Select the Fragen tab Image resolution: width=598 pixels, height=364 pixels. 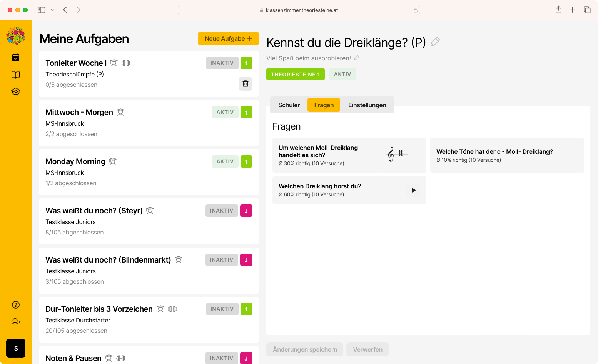tap(324, 105)
